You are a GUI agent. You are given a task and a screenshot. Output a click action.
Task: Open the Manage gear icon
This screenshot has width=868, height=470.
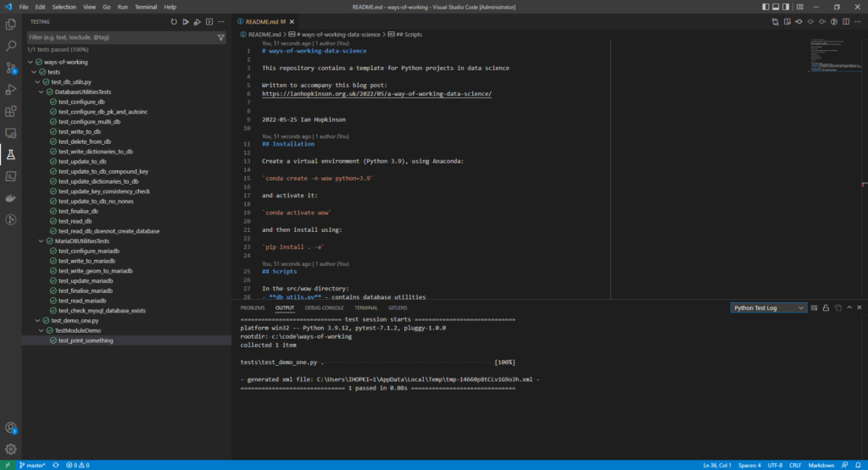click(x=10, y=449)
